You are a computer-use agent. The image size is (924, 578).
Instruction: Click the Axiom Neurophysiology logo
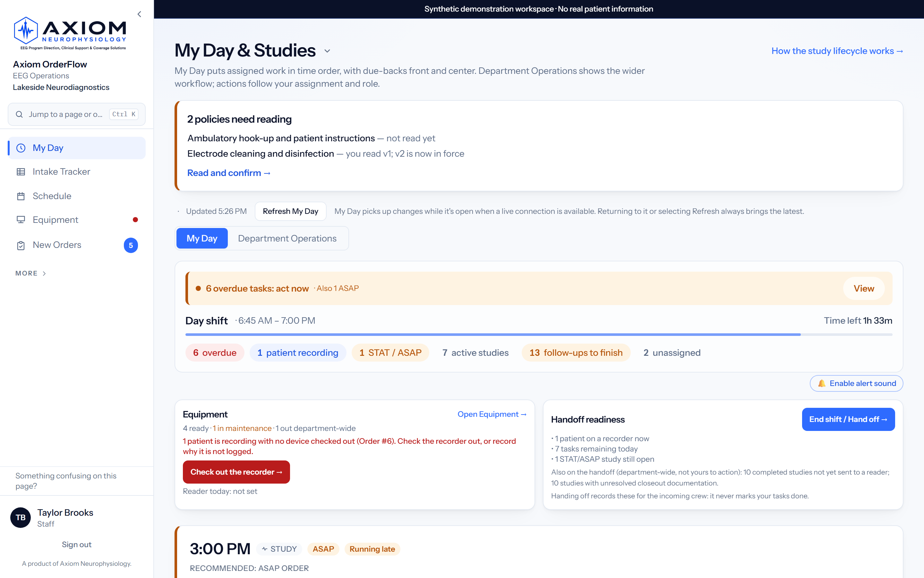pyautogui.click(x=70, y=33)
